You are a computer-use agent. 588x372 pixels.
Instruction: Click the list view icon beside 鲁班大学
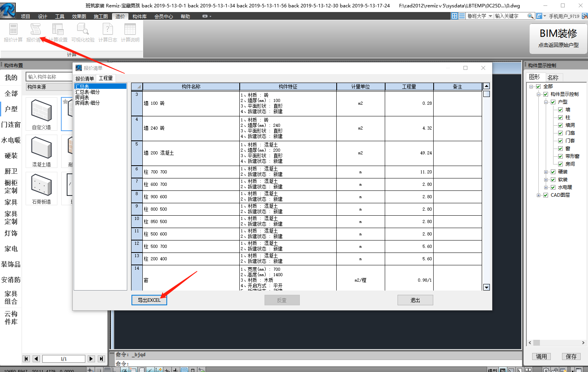tap(462, 16)
